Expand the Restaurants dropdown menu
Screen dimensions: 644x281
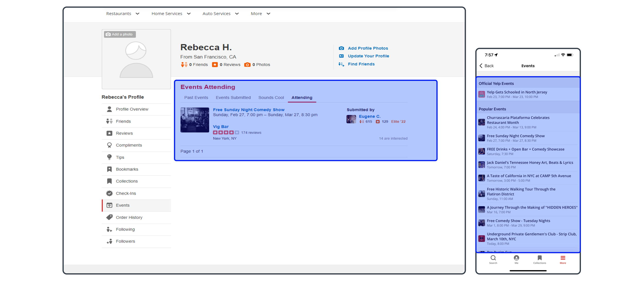click(123, 14)
